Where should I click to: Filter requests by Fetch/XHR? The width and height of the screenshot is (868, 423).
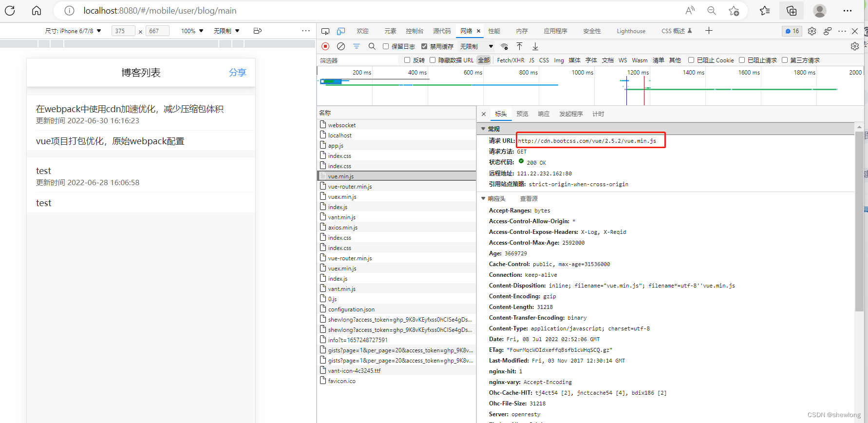(x=510, y=60)
